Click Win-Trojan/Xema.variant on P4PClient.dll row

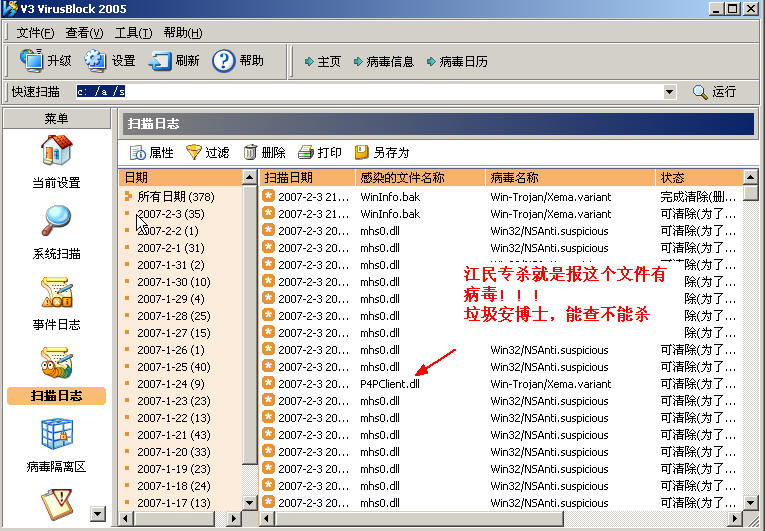551,384
